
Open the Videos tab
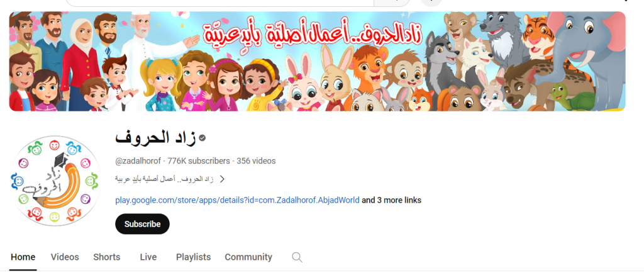click(65, 257)
